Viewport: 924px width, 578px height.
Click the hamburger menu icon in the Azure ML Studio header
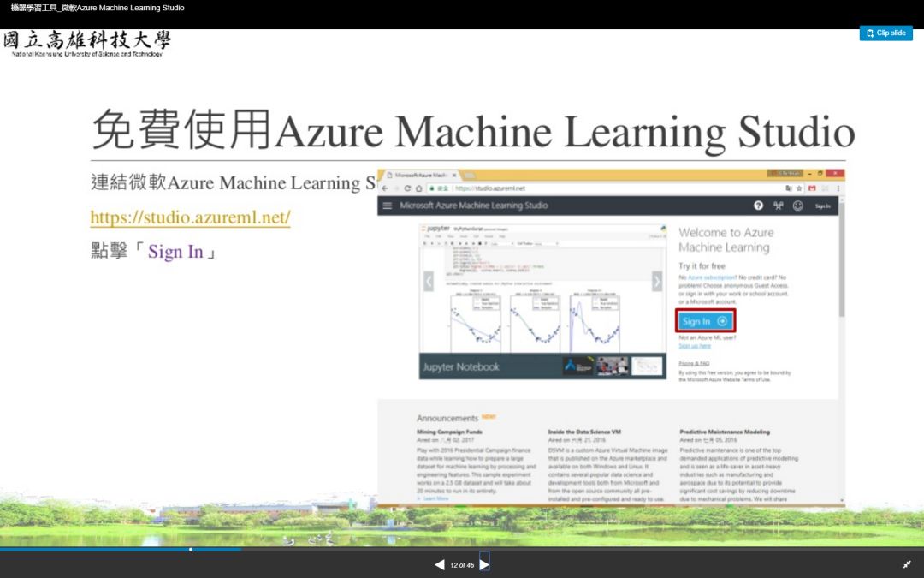pos(388,206)
